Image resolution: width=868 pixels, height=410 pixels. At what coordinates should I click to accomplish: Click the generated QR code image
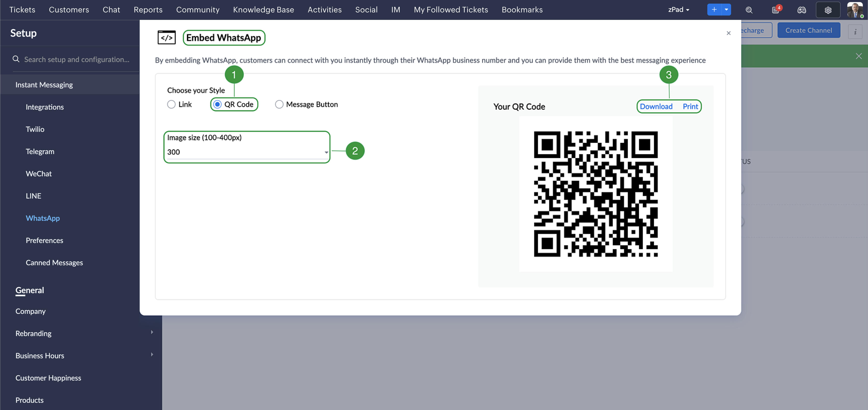pyautogui.click(x=595, y=194)
